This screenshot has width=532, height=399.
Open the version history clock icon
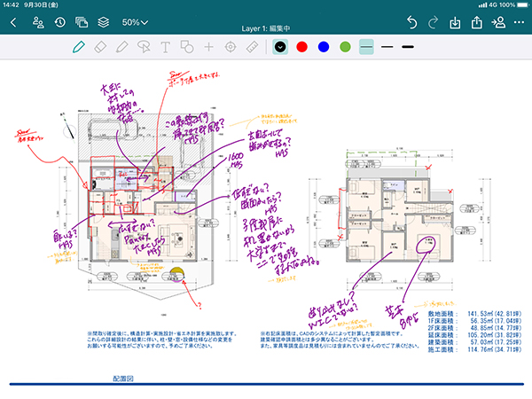tap(59, 21)
